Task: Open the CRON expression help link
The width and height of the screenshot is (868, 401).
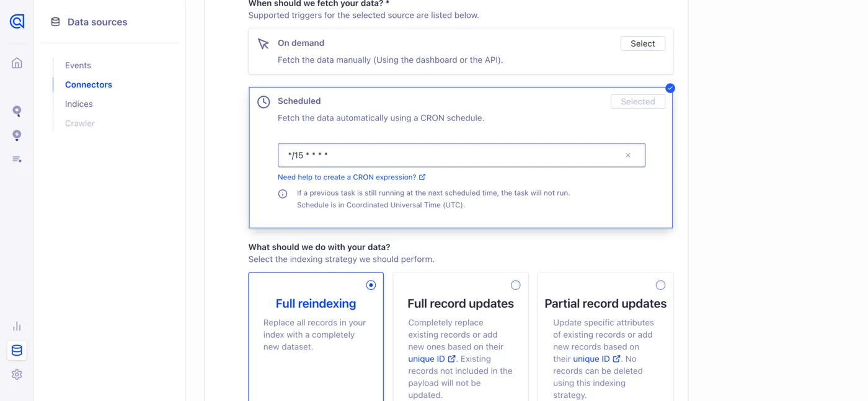Action: coord(352,177)
